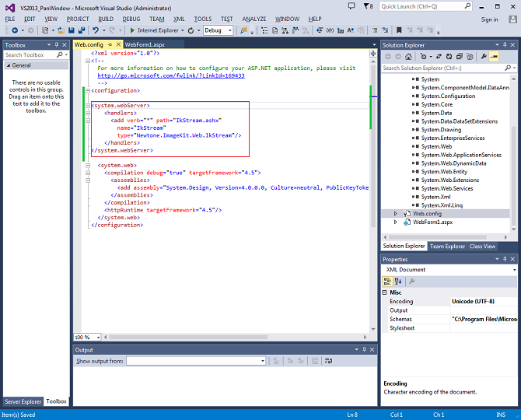This screenshot has width=521, height=420.
Task: Keep the Web.config tab open with its pin icon
Action: (x=110, y=44)
